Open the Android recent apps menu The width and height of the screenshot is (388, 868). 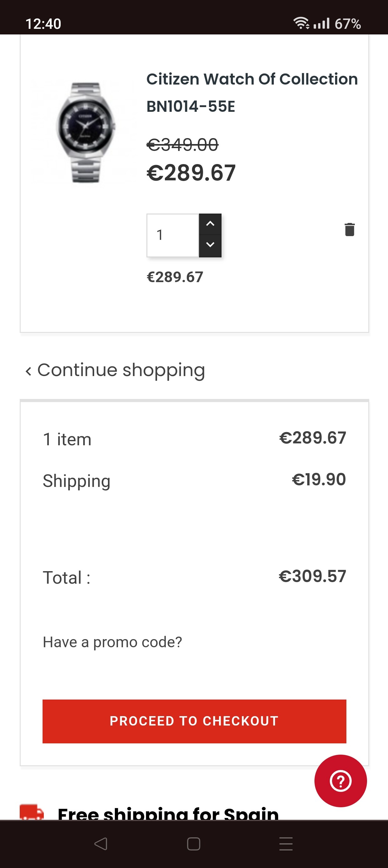(x=286, y=844)
